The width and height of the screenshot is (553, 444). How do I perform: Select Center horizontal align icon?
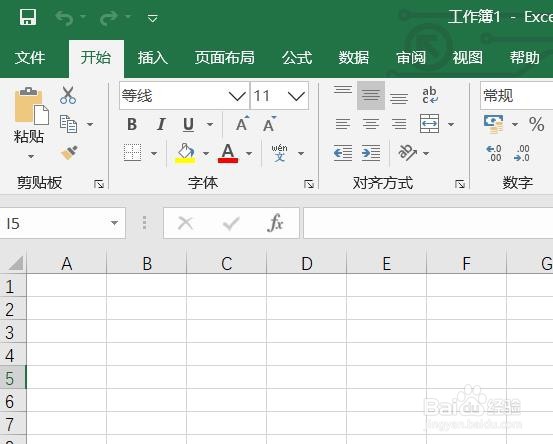371,124
